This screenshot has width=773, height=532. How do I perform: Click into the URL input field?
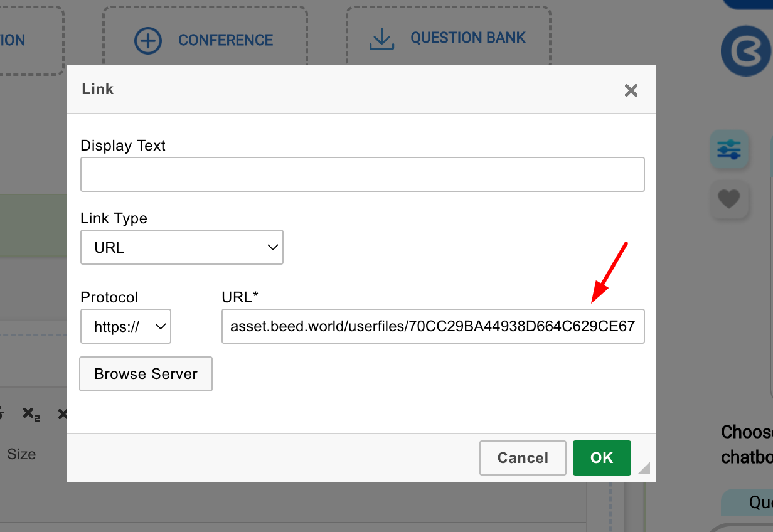pos(432,326)
